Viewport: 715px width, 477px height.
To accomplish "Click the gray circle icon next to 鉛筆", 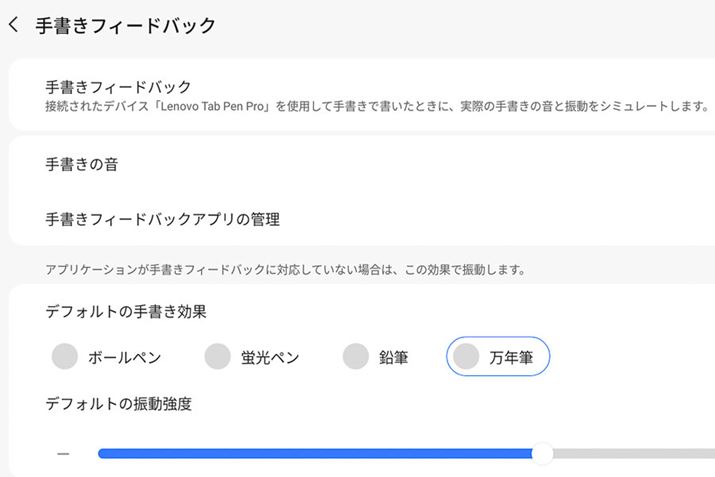I will [356, 356].
